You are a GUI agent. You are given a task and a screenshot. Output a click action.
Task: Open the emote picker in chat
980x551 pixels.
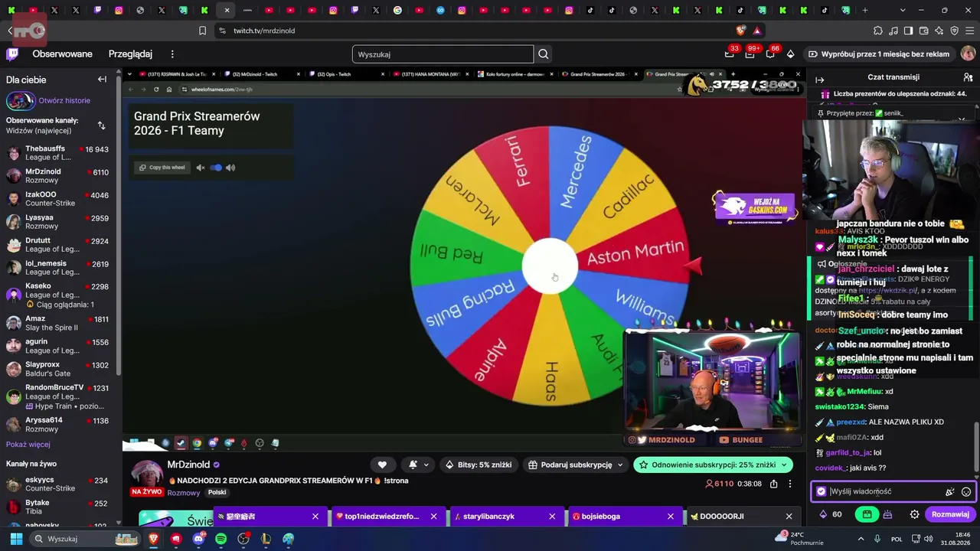[x=966, y=492]
